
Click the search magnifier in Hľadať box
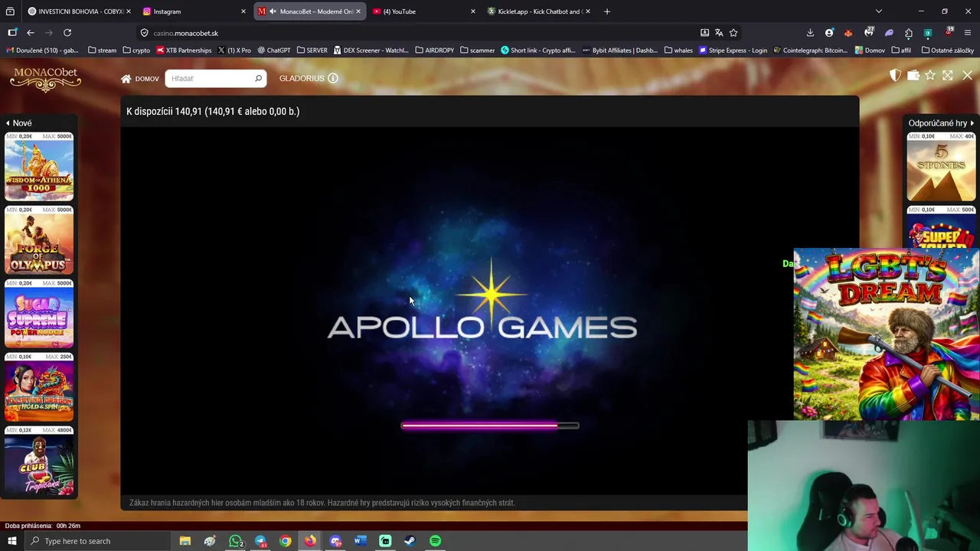point(258,78)
